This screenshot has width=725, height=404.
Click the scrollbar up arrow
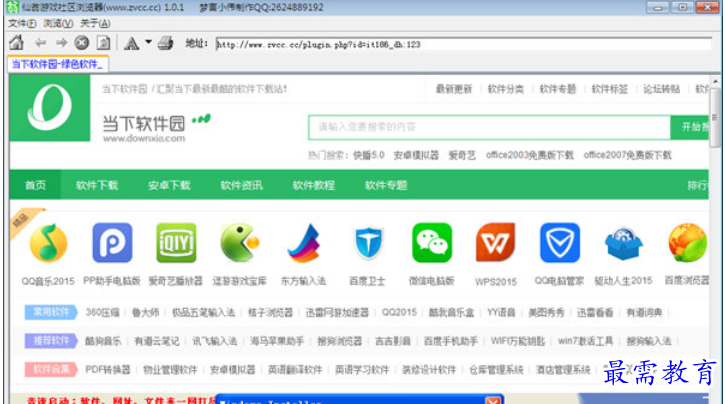click(x=715, y=82)
